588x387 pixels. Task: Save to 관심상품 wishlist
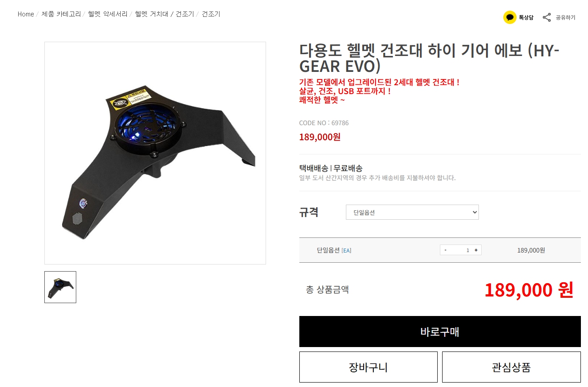click(x=511, y=367)
